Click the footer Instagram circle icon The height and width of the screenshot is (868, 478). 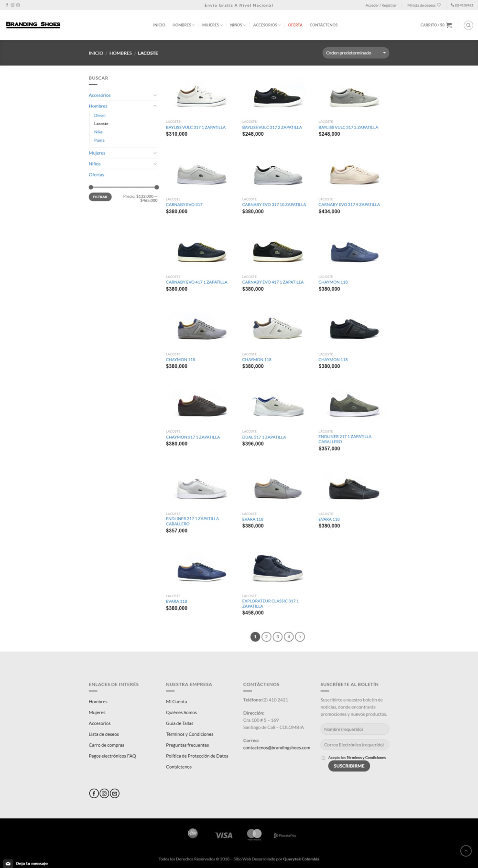104,793
